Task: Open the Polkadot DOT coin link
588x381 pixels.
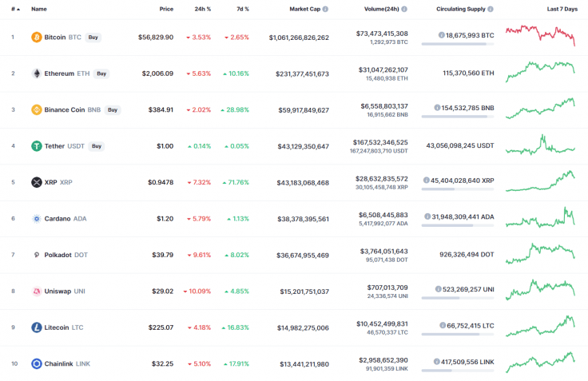Action: 66,255
